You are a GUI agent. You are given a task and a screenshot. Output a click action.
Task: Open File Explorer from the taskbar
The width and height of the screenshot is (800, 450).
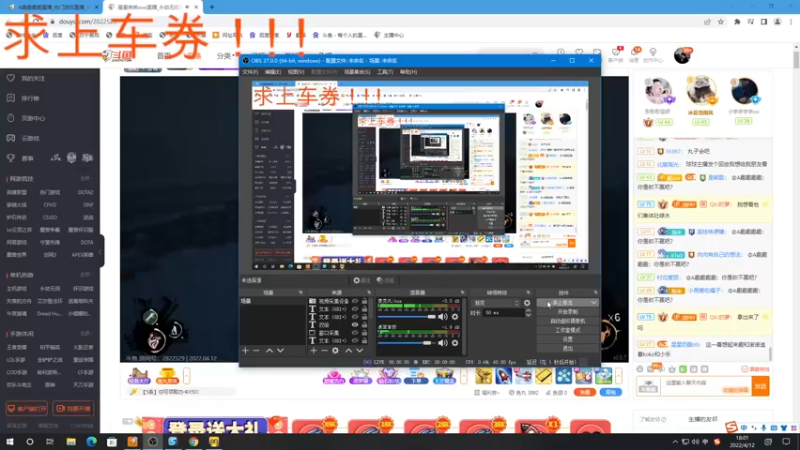pos(71,441)
